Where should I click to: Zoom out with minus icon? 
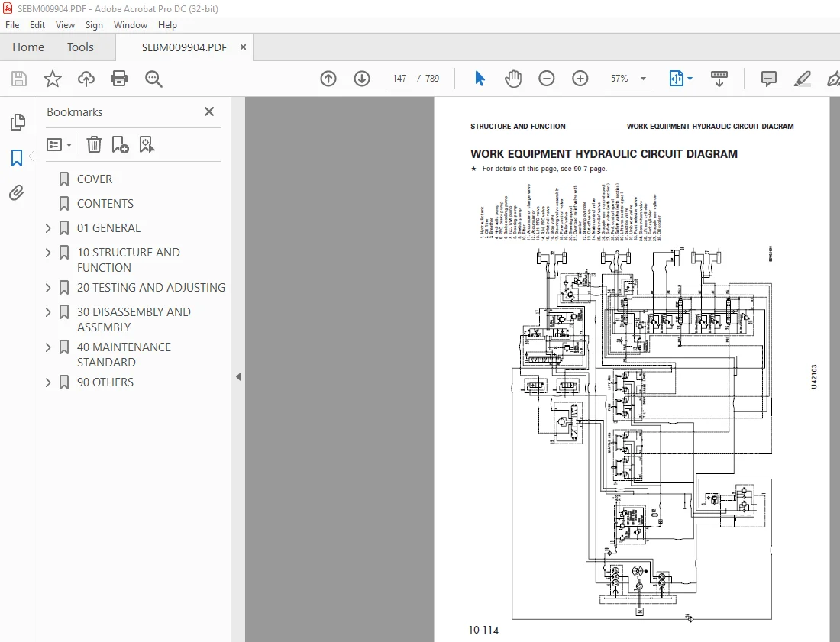(x=547, y=79)
